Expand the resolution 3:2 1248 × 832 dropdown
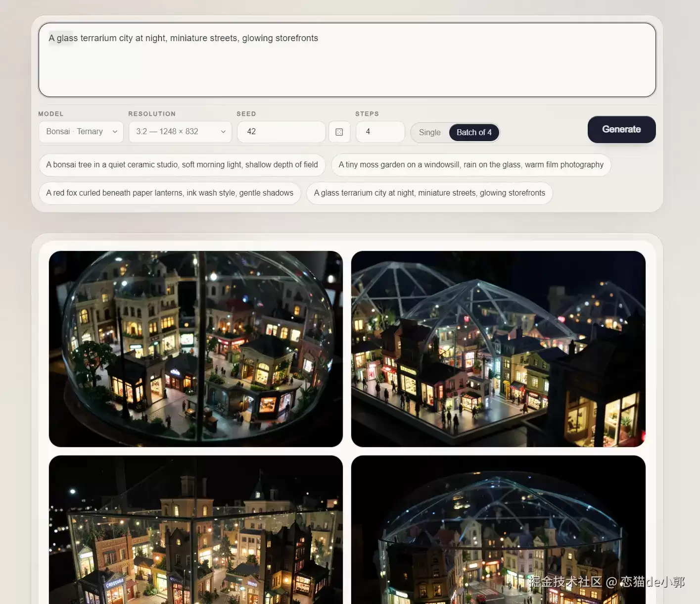 click(181, 132)
